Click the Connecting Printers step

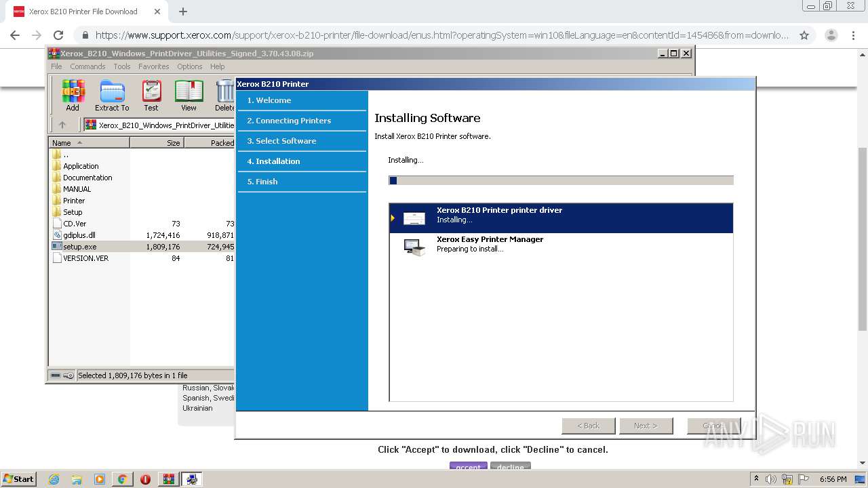pyautogui.click(x=302, y=121)
